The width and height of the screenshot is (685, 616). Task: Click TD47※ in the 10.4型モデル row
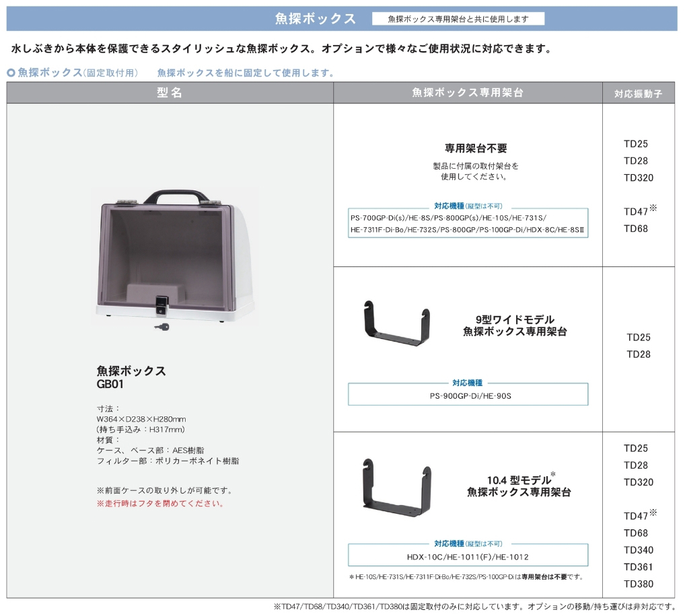point(640,515)
